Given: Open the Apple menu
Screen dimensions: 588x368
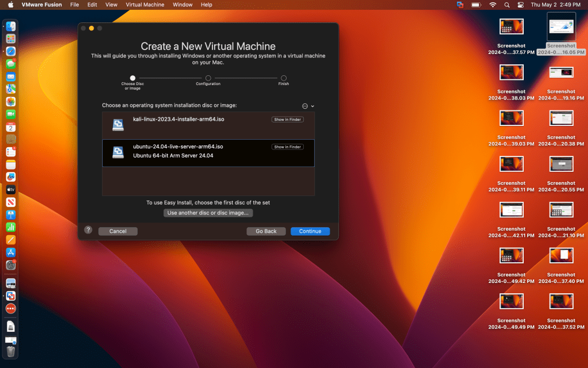Looking at the screenshot, I should (x=10, y=5).
